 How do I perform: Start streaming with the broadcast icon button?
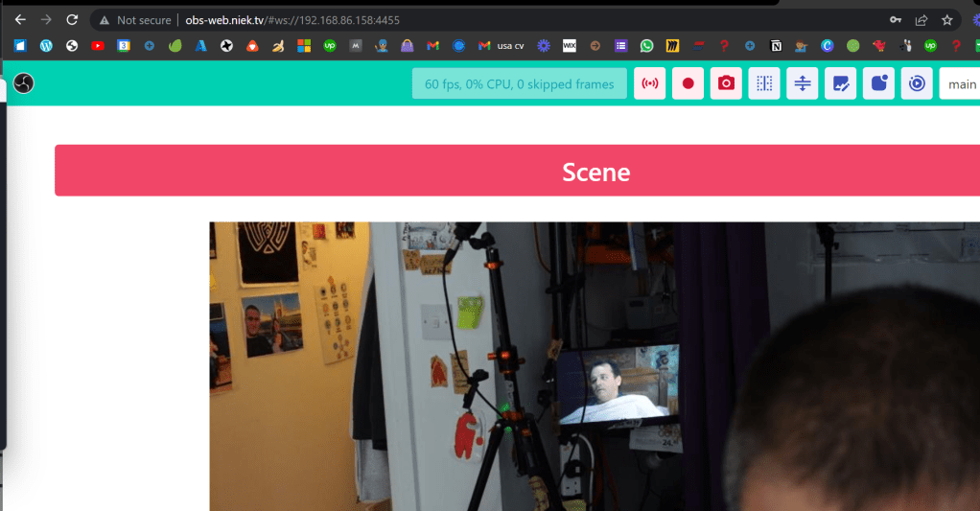650,83
